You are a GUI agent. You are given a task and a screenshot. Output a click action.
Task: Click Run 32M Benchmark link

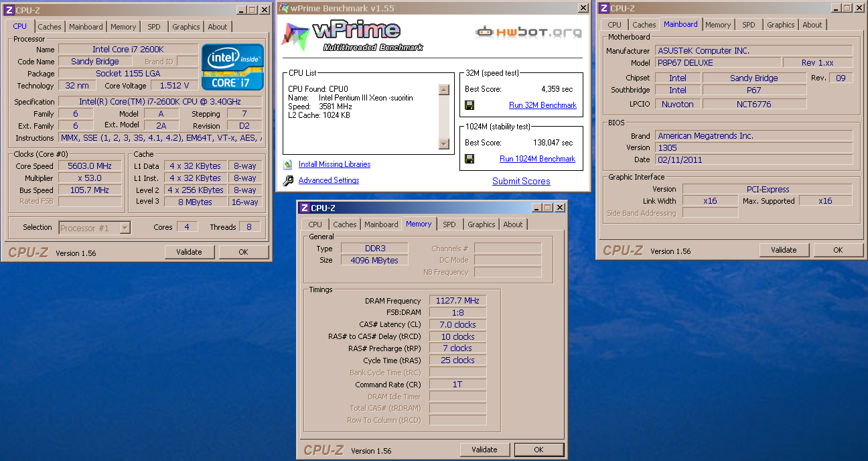[x=542, y=105]
